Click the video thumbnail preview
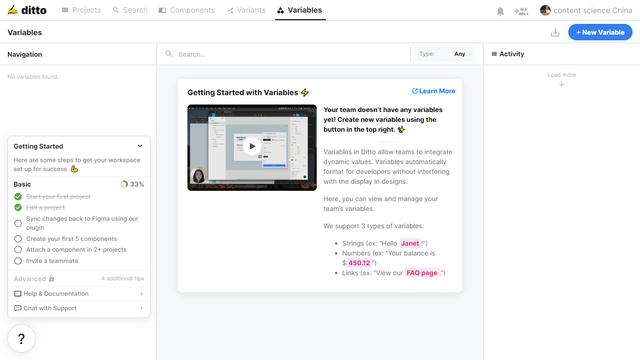The width and height of the screenshot is (640, 360). (x=252, y=147)
